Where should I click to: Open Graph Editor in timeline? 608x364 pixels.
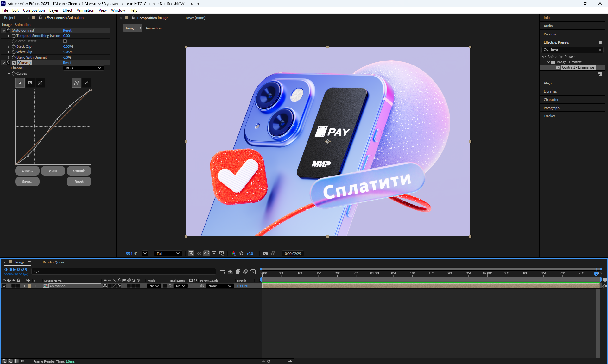253,272
